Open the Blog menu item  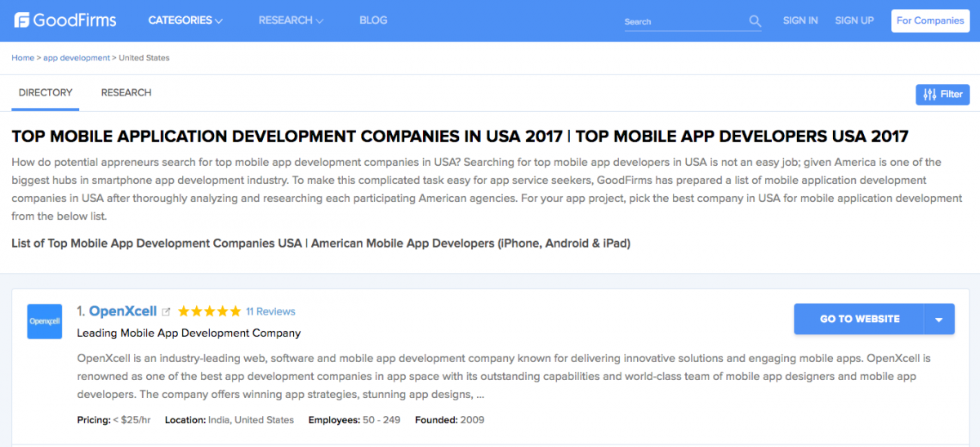[x=373, y=20]
